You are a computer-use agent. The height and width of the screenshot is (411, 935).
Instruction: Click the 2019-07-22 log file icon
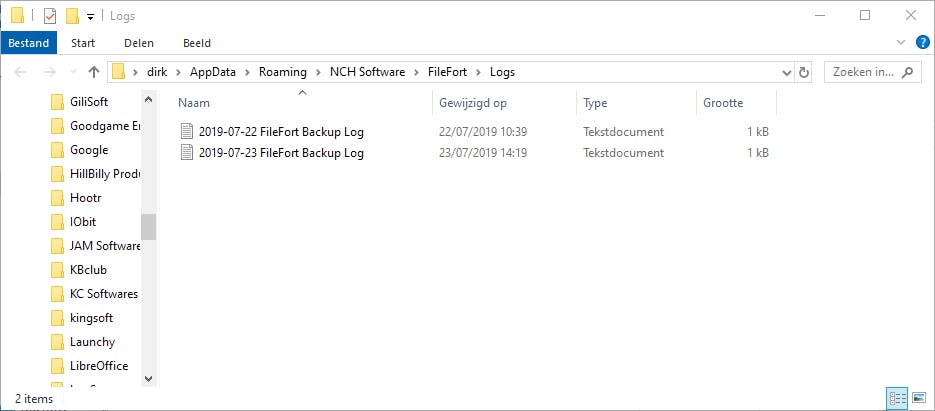click(x=186, y=131)
